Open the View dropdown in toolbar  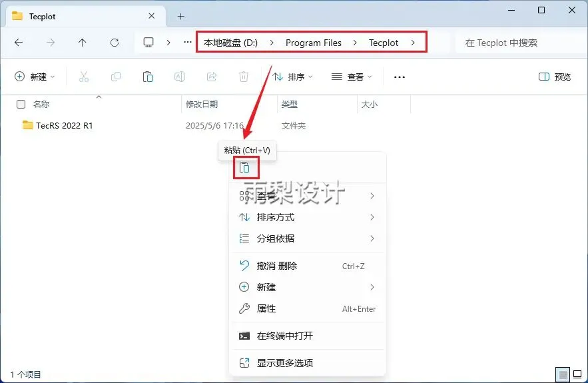(352, 77)
